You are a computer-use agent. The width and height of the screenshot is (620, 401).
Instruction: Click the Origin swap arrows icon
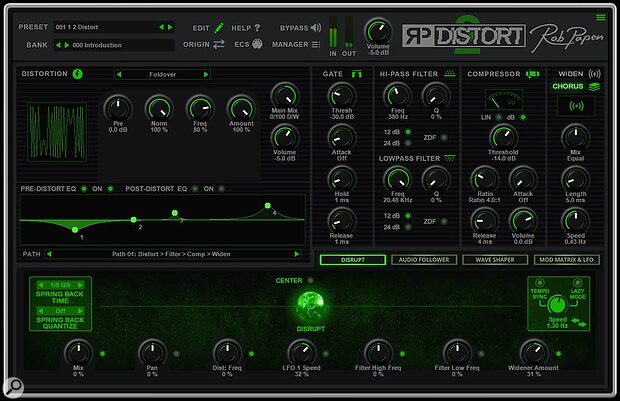click(x=219, y=44)
